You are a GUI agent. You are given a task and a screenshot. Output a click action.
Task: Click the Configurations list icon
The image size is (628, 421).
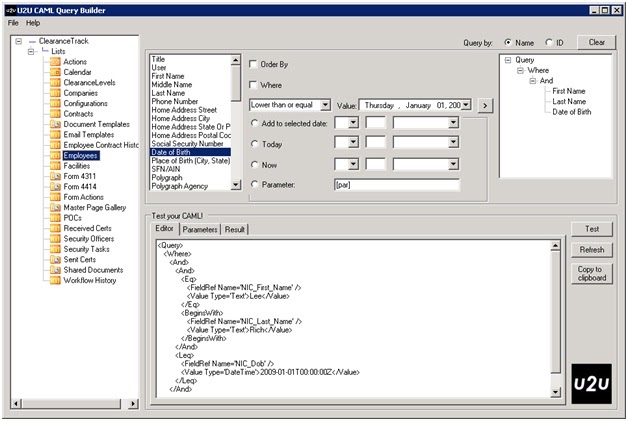55,103
